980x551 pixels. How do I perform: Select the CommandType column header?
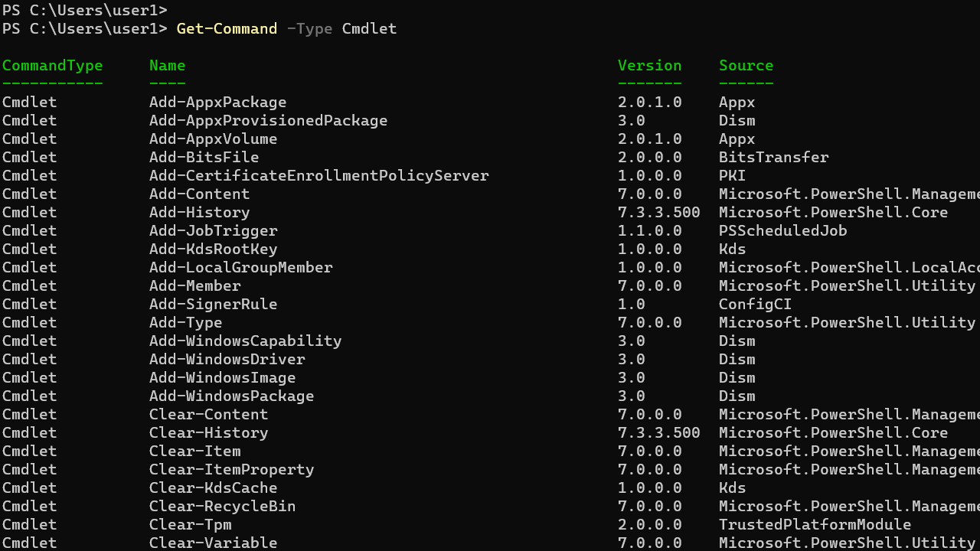pos(52,65)
